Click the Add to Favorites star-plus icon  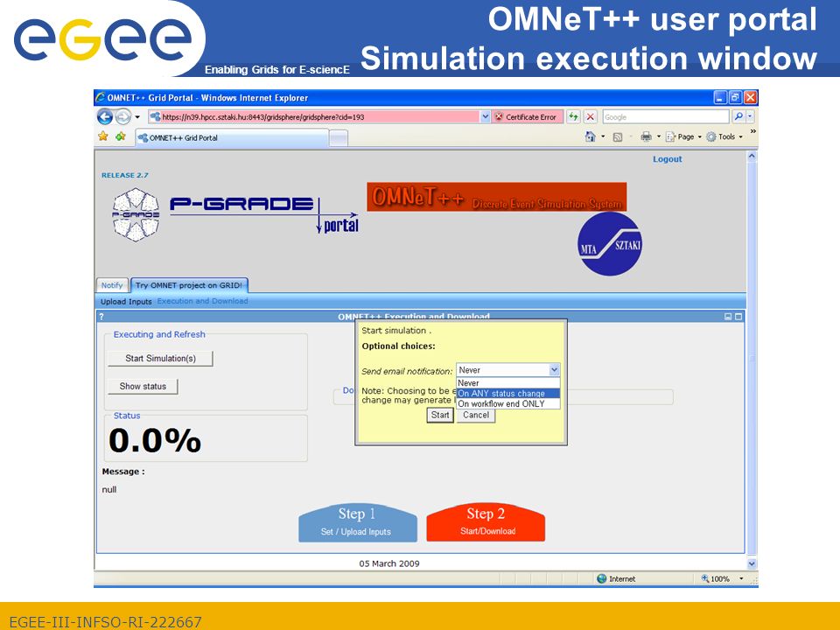tap(121, 136)
